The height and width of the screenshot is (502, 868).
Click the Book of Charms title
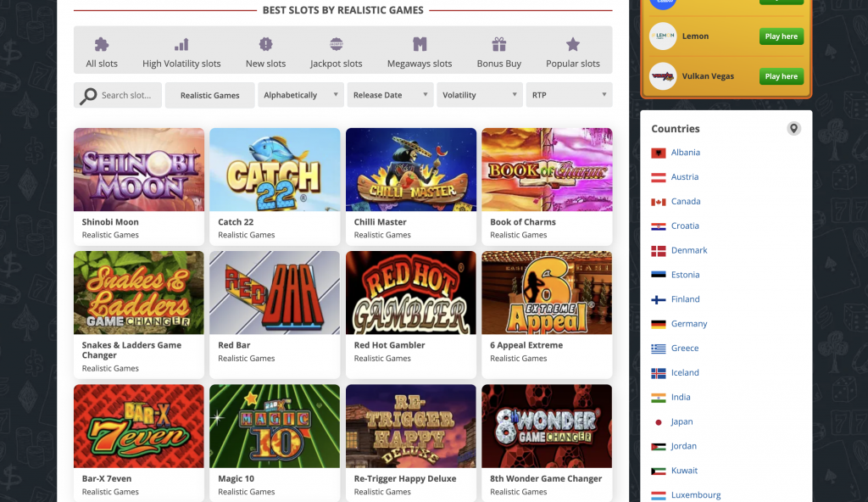coord(522,221)
